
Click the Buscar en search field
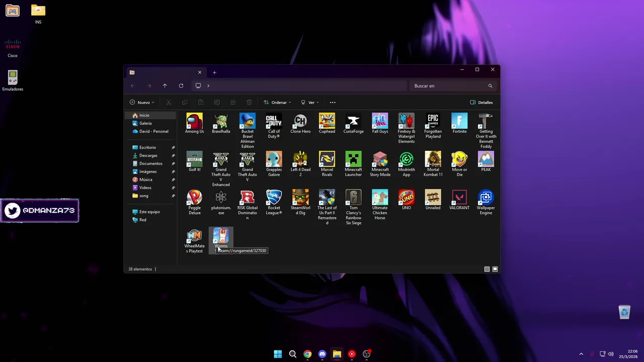(x=453, y=86)
